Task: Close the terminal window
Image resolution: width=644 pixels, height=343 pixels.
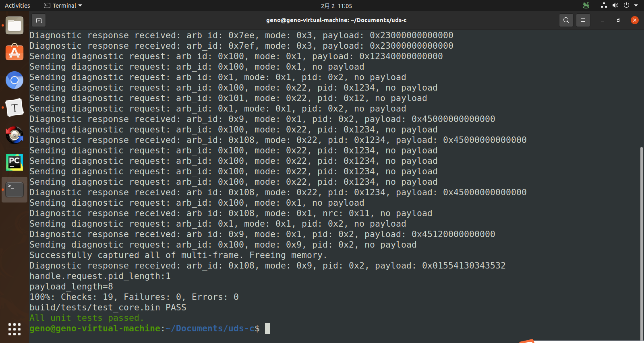Action: pyautogui.click(x=635, y=20)
